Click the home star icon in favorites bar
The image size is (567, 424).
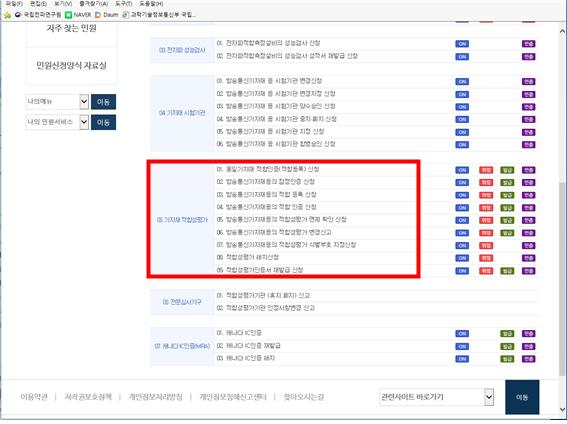(7, 15)
